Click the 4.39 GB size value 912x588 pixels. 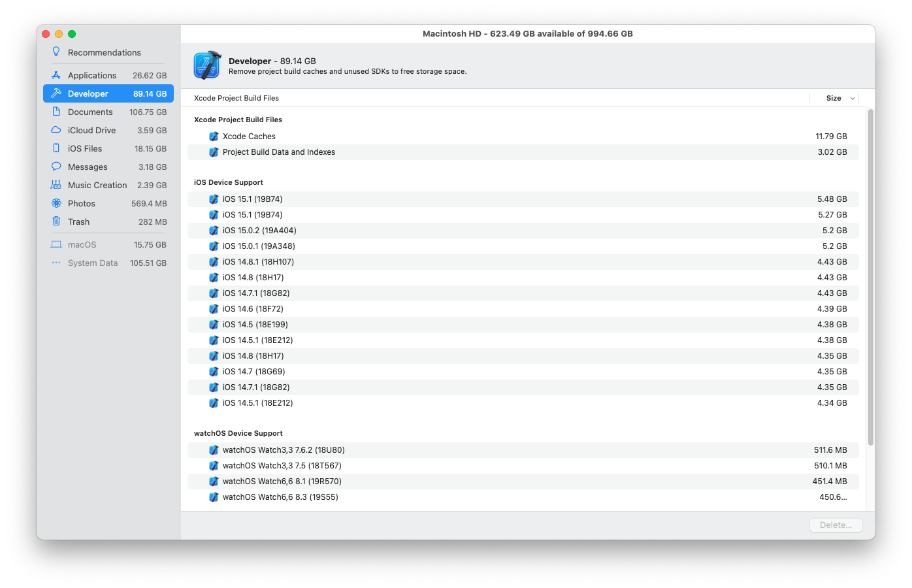(x=832, y=309)
